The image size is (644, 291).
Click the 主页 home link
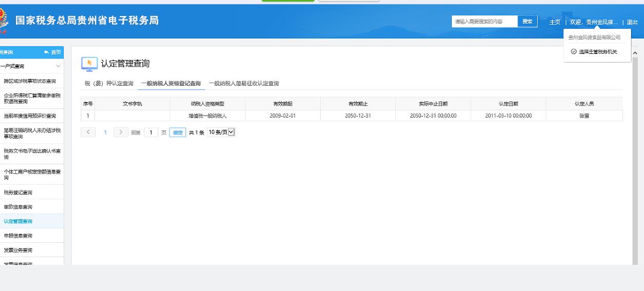pyautogui.click(x=555, y=22)
